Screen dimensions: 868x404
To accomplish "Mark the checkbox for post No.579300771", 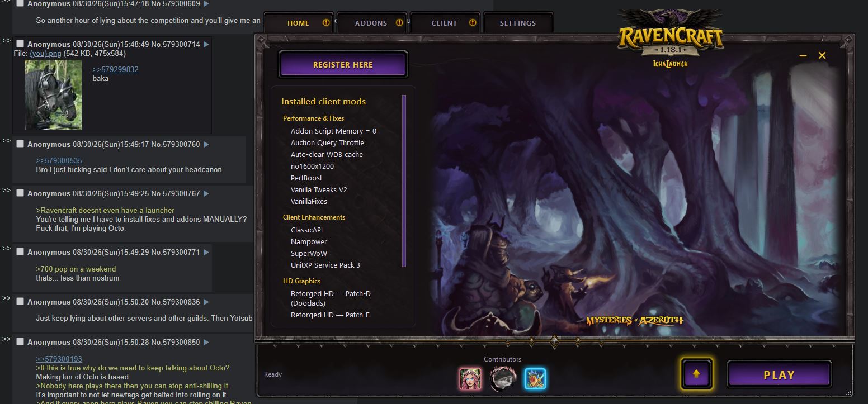I will coord(20,251).
